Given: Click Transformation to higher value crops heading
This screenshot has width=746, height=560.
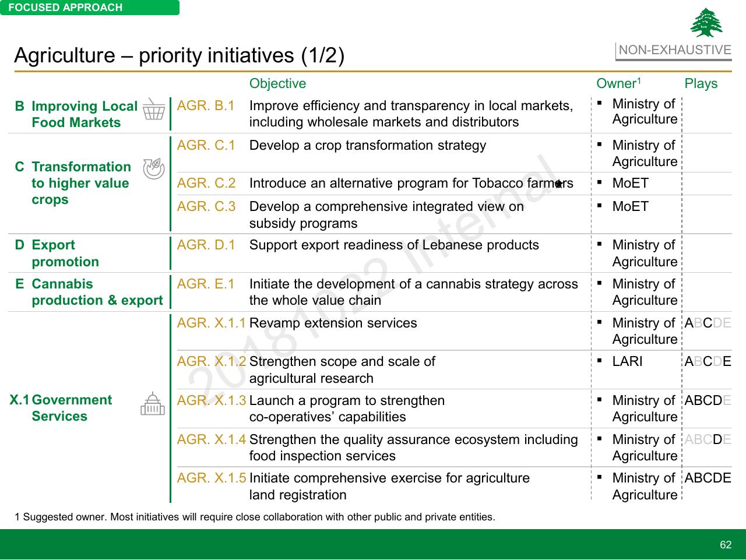Looking at the screenshot, I should 81,183.
